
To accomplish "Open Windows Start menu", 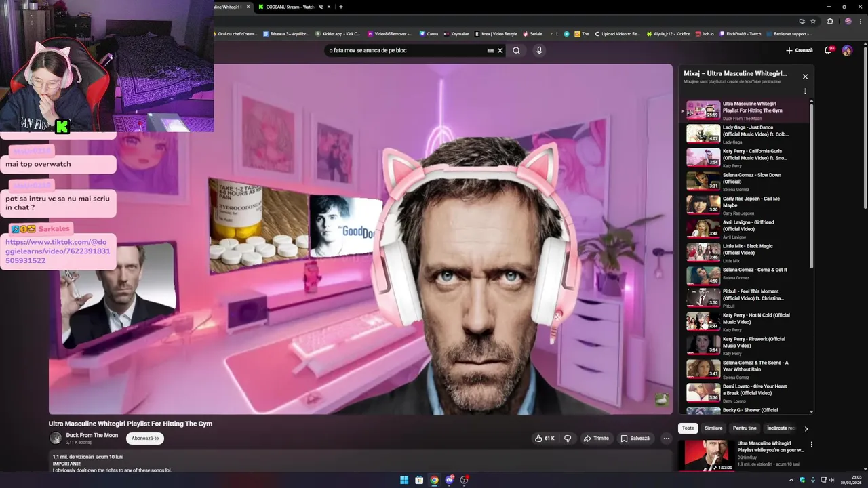I will (x=404, y=480).
